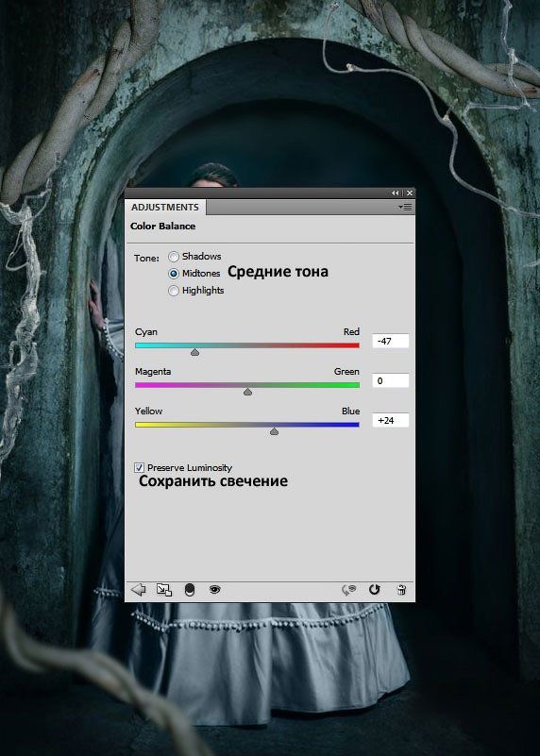
Task: Collapse panel with double-arrow icon
Action: [x=396, y=193]
